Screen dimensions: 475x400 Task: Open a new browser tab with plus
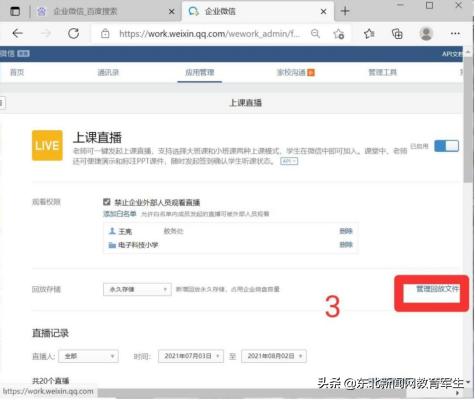[x=345, y=11]
